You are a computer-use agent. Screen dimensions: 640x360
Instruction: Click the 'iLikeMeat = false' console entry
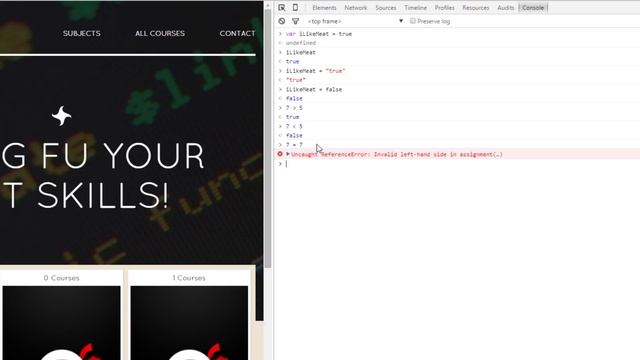(314, 89)
